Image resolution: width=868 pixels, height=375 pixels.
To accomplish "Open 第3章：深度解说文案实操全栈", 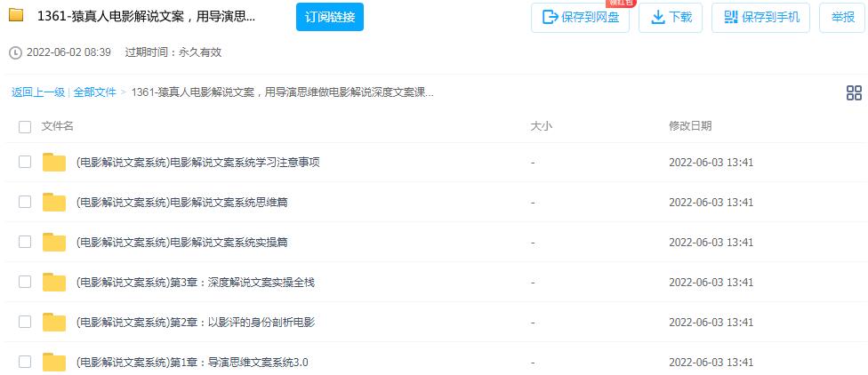I will pos(195,282).
